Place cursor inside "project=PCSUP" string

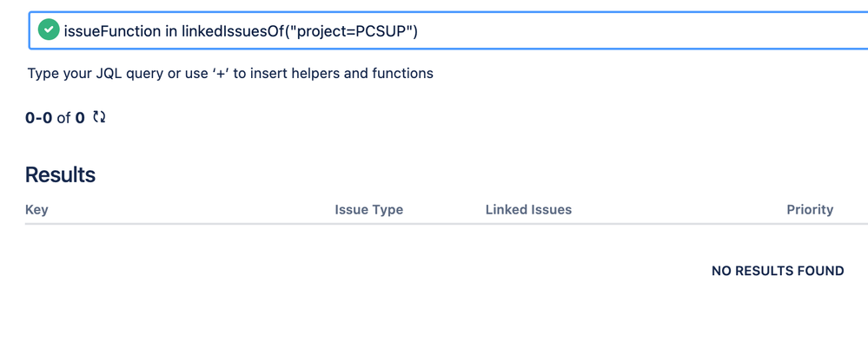coord(351,31)
